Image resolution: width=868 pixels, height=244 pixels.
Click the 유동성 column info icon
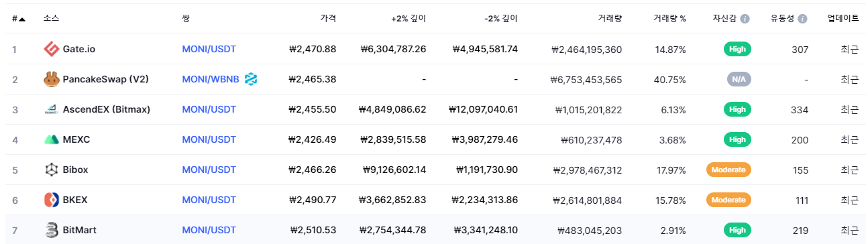802,19
